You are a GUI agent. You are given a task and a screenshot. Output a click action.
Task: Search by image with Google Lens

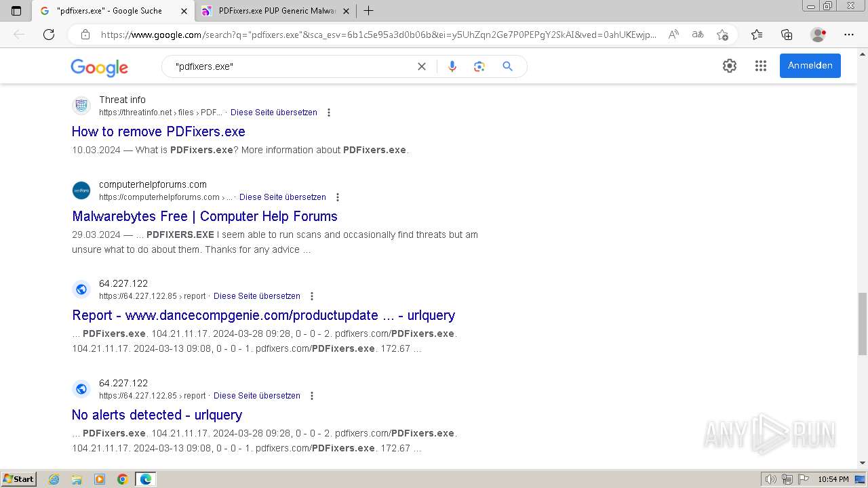click(479, 66)
